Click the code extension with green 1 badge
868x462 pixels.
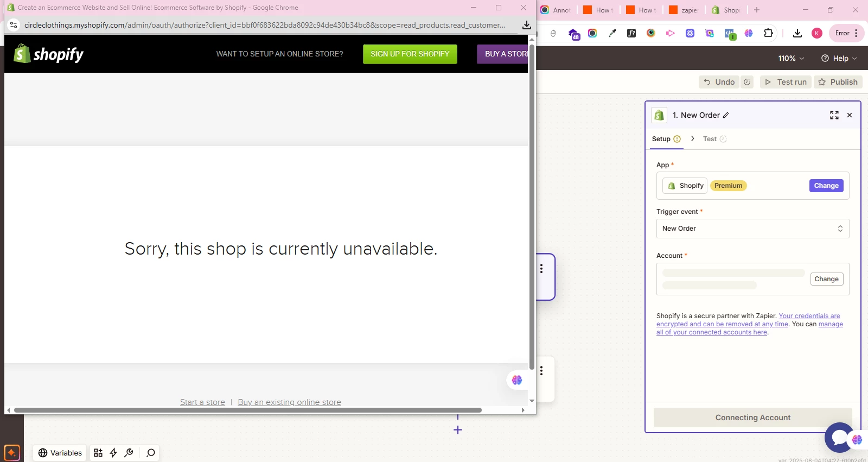(x=730, y=34)
